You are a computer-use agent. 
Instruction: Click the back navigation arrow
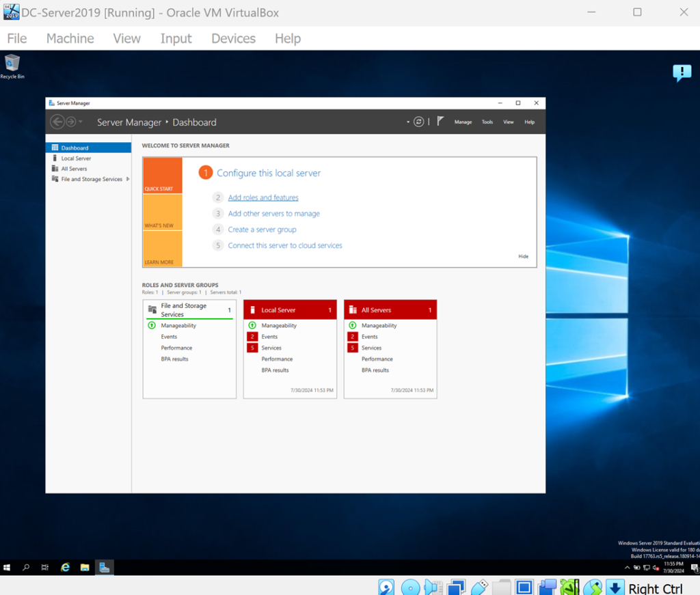coord(57,122)
